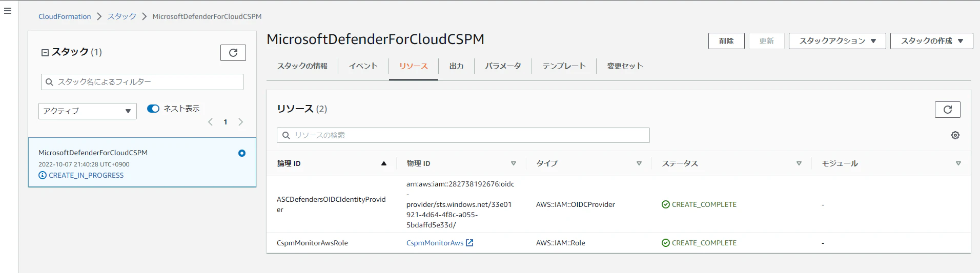
Task: Click the CREATE_IN_PROGRESS status link
Action: (86, 175)
